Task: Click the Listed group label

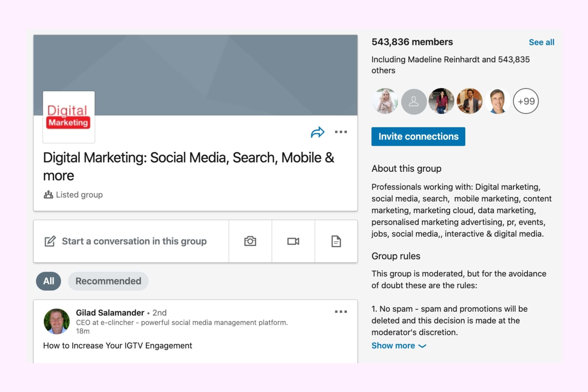Action: (79, 194)
